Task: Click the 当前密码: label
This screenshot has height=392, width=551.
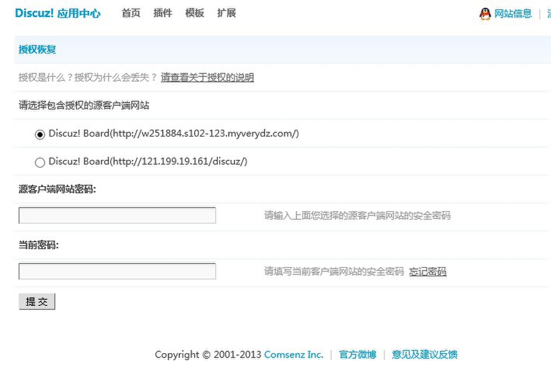Action: [x=38, y=245]
